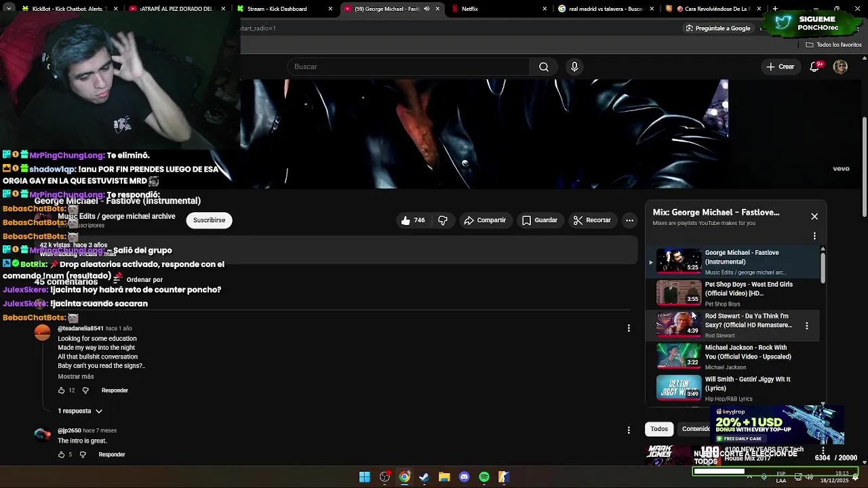
Task: Dislike the @jp2650 comment
Action: click(83, 454)
